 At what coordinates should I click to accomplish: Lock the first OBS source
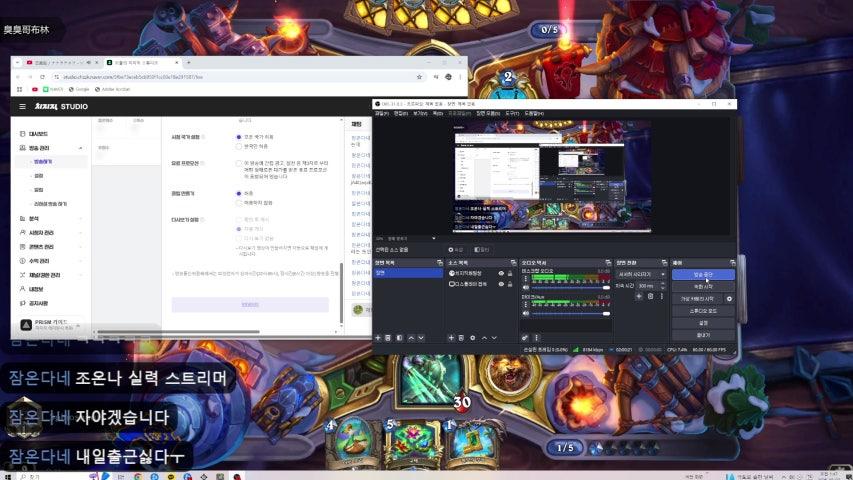[510, 273]
